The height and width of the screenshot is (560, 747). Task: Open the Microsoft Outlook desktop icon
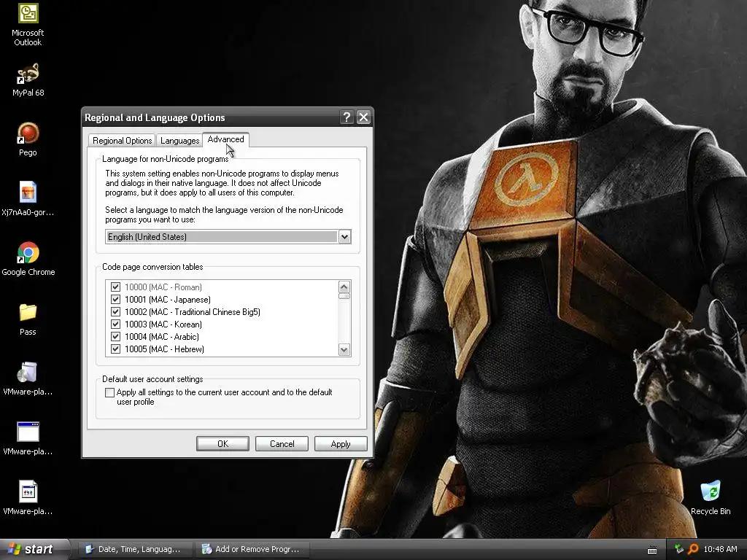click(x=28, y=25)
